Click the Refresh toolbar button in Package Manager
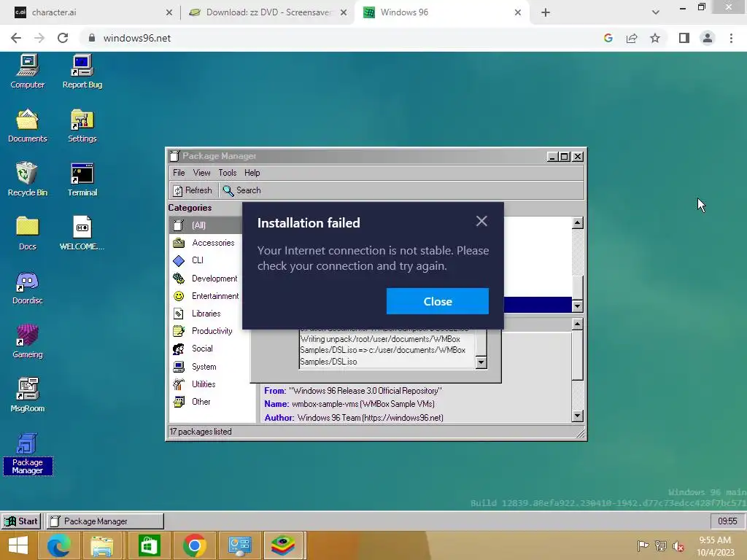Image resolution: width=747 pixels, height=560 pixels. point(193,190)
